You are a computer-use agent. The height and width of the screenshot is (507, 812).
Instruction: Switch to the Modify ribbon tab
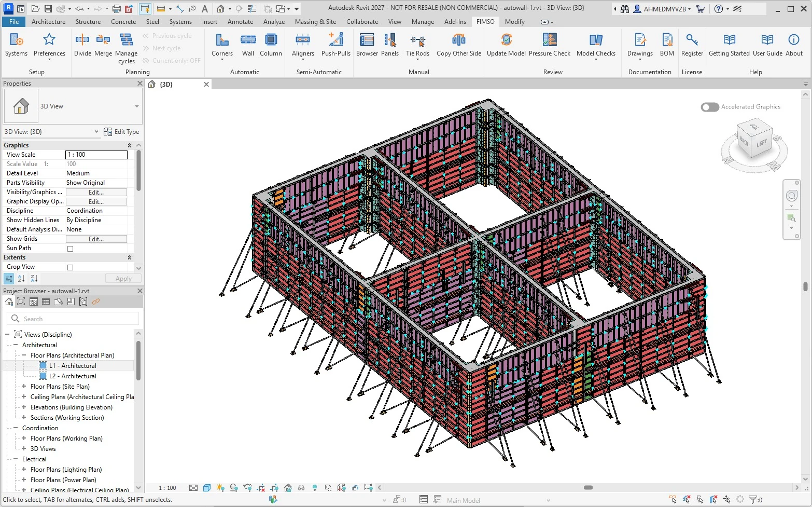(x=515, y=22)
